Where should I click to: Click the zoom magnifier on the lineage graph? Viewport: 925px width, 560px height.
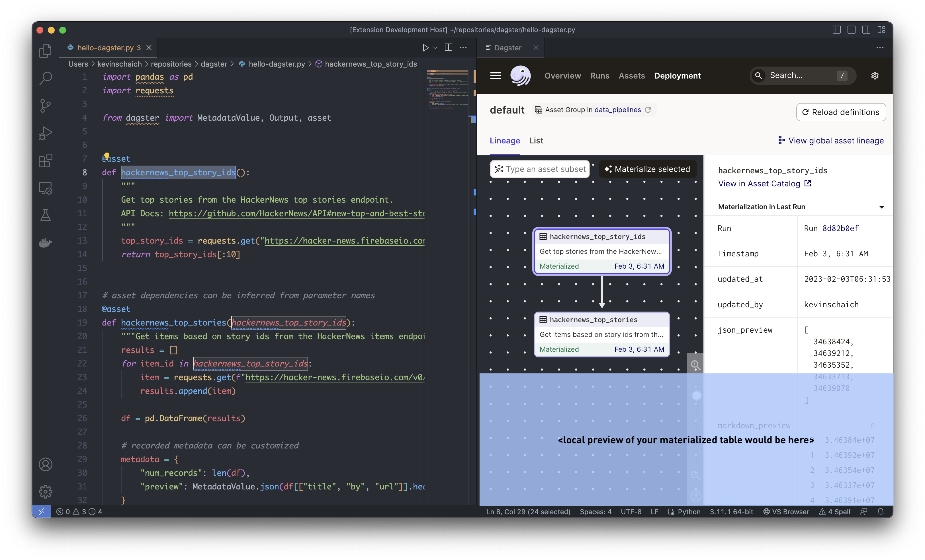click(x=696, y=364)
